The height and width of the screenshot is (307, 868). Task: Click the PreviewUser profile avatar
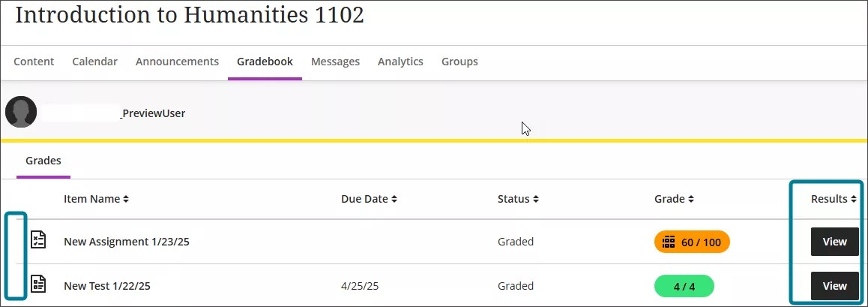(21, 112)
